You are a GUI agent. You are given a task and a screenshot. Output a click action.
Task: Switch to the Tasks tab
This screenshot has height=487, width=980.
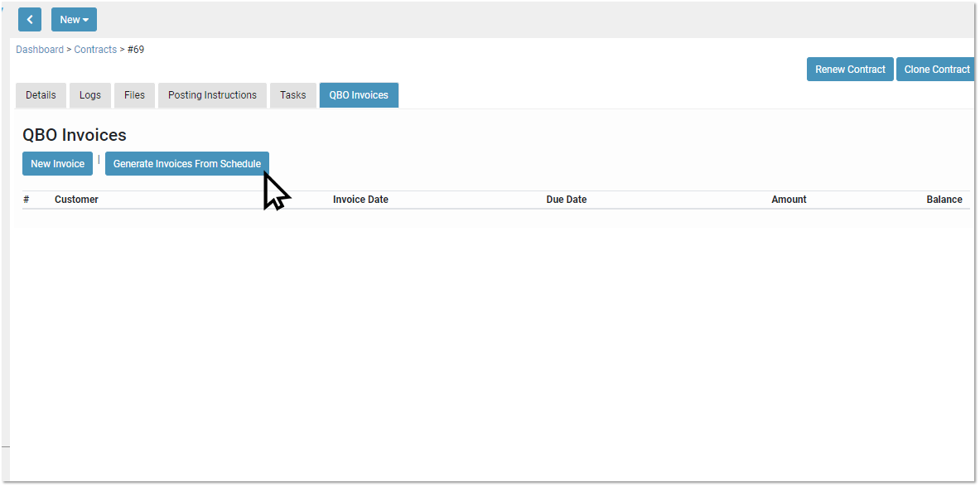[x=292, y=95]
